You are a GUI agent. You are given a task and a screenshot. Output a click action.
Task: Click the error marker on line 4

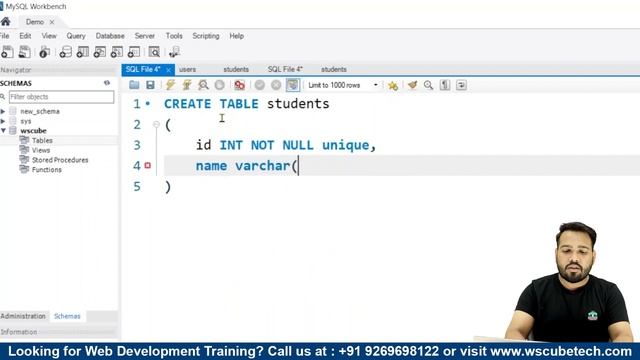pyautogui.click(x=148, y=165)
